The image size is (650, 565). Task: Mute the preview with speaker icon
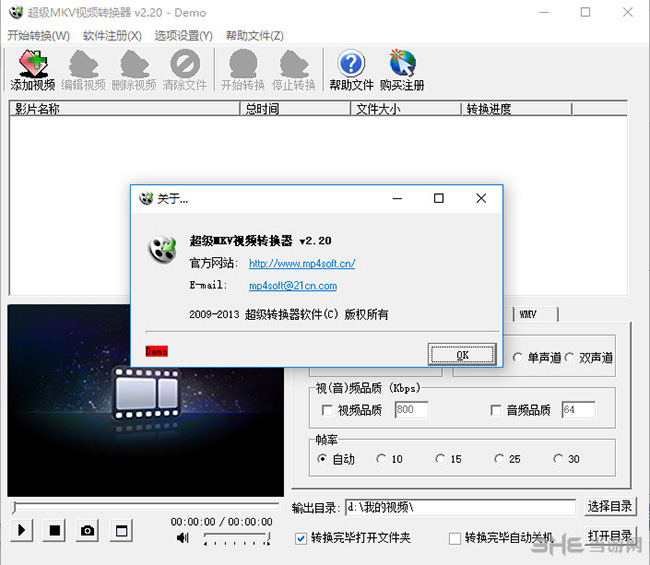tap(182, 538)
